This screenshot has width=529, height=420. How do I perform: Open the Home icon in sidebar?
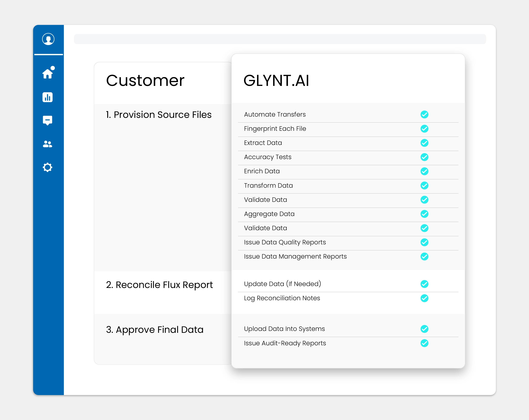coord(48,73)
